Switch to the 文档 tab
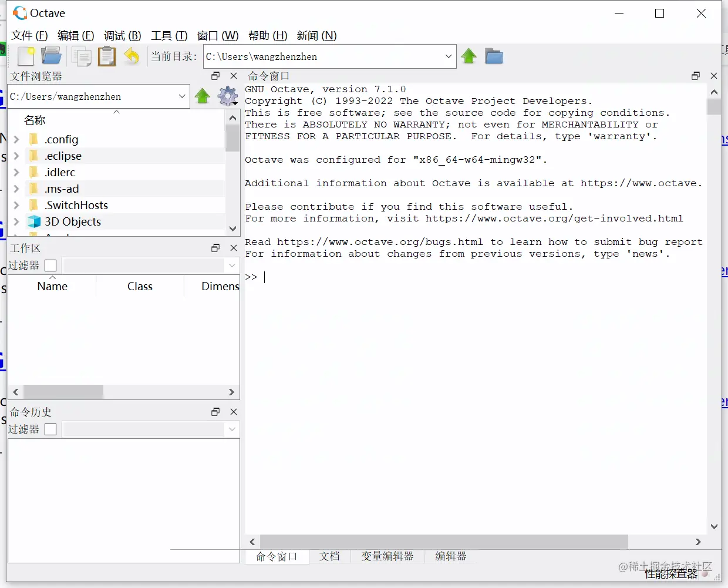Image resolution: width=728 pixels, height=588 pixels. [x=330, y=556]
